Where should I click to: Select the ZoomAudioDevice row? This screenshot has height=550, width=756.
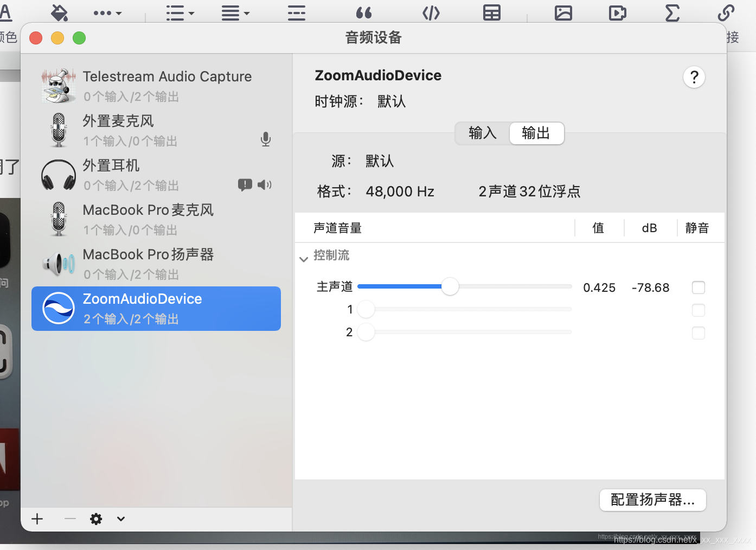coord(156,309)
